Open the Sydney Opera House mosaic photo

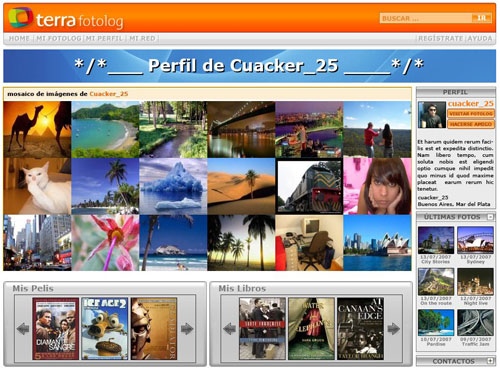tap(377, 243)
